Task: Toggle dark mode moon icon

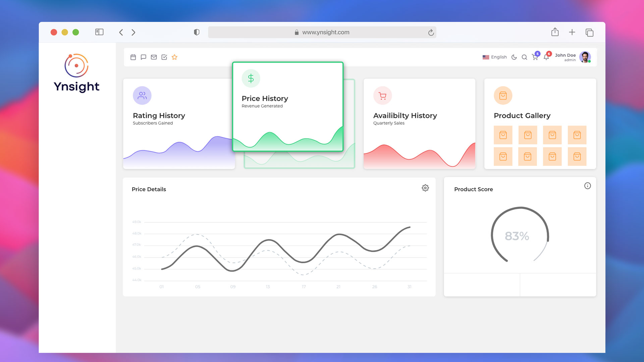Action: click(x=514, y=57)
